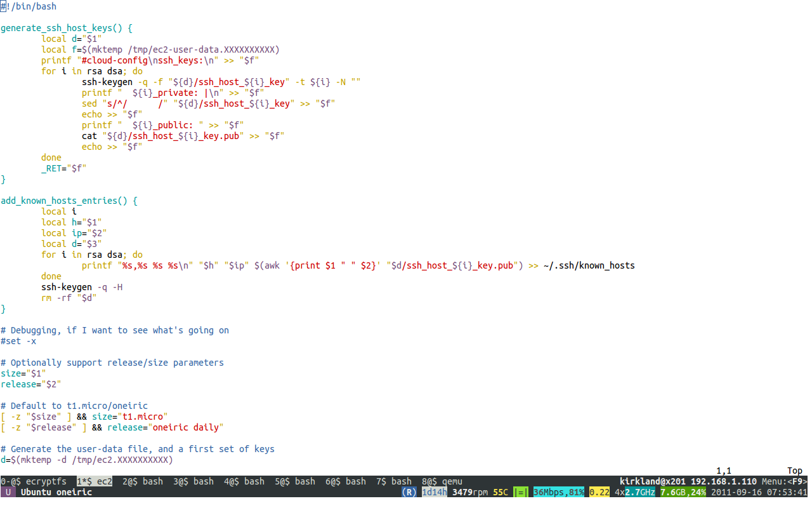The width and height of the screenshot is (812, 508).
Task: Click the vim 'Top' scroll indicator
Action: point(795,471)
